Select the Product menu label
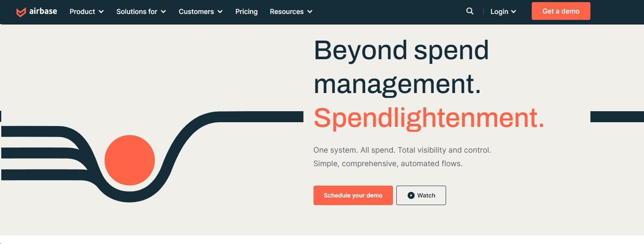 [82, 12]
